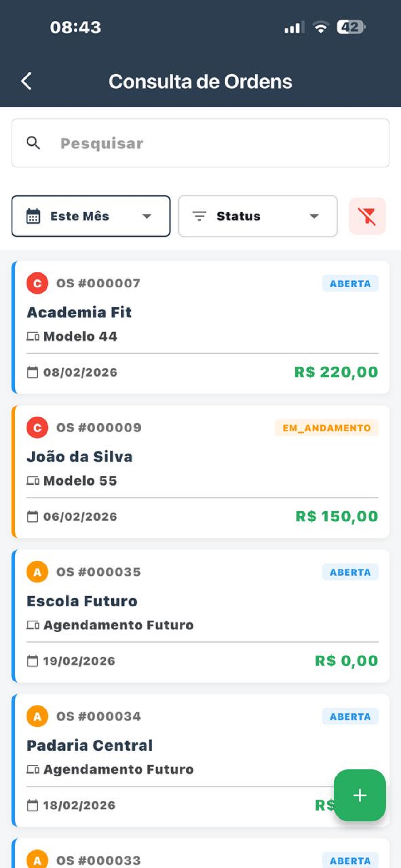Screen dimensions: 401x868
Task: Tap the green add order button
Action: 359,795
